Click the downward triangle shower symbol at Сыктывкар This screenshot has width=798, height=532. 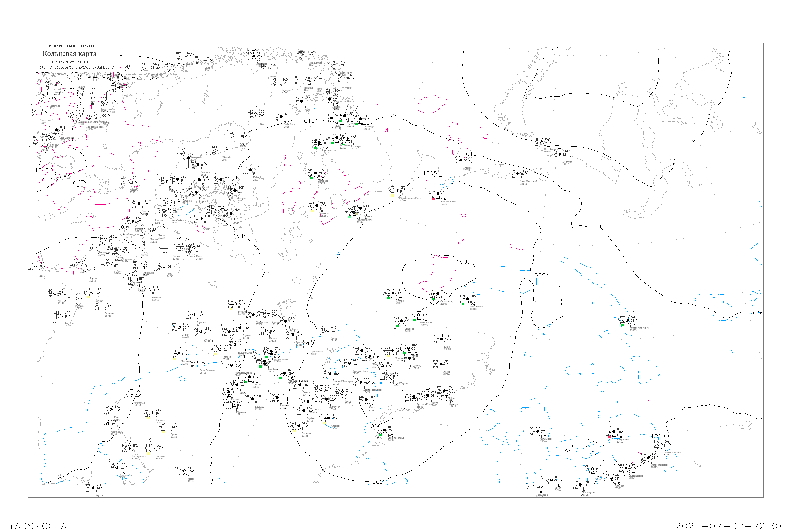[445, 299]
